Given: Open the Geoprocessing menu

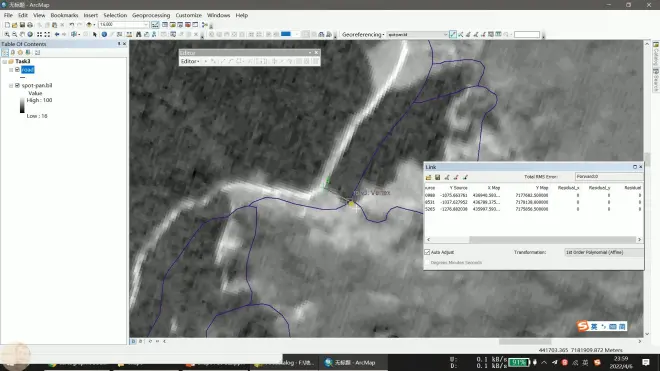Looking at the screenshot, I should (x=151, y=15).
